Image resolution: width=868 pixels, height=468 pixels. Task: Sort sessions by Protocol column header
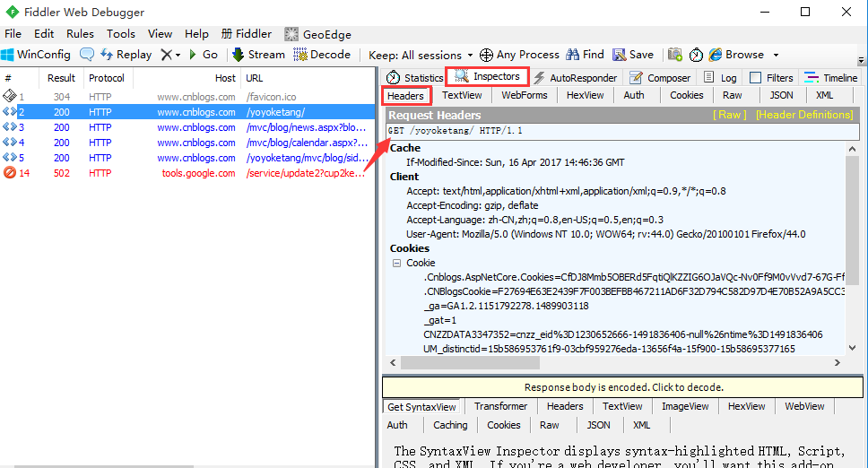pos(107,78)
